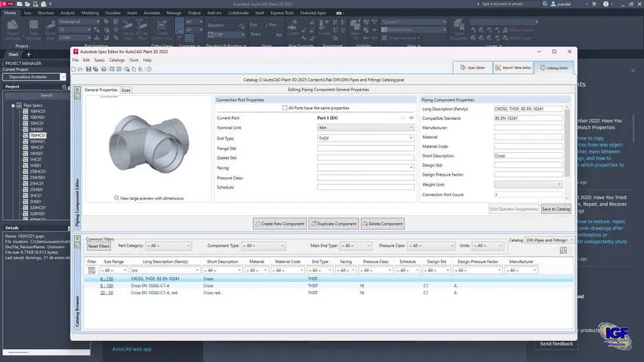Select the Cross EN 10242-C1-A row
The width and height of the screenshot is (644, 362).
point(328,286)
